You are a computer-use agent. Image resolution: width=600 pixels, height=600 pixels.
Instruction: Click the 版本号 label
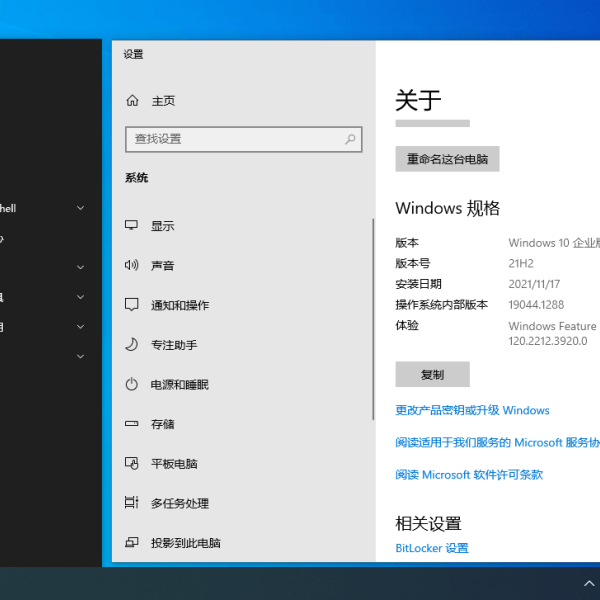(x=412, y=263)
